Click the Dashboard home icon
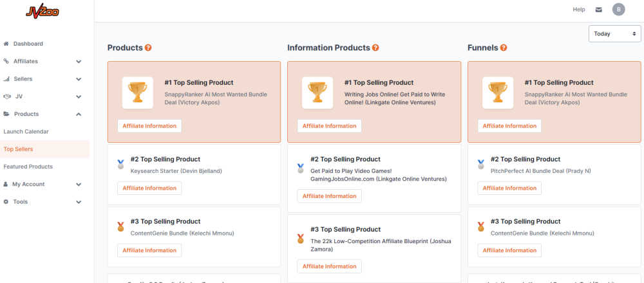This screenshot has width=644, height=283. click(6, 44)
